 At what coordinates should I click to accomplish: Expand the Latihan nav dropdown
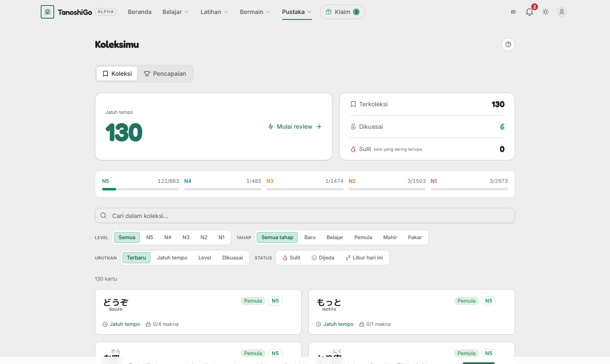214,12
